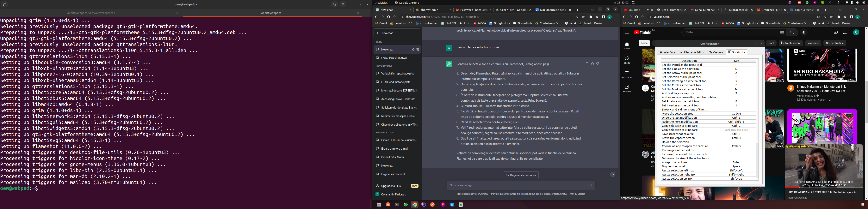The height and width of the screenshot is (209, 868).
Task: Click YouTube voice search microphone icon
Action: (x=804, y=32)
